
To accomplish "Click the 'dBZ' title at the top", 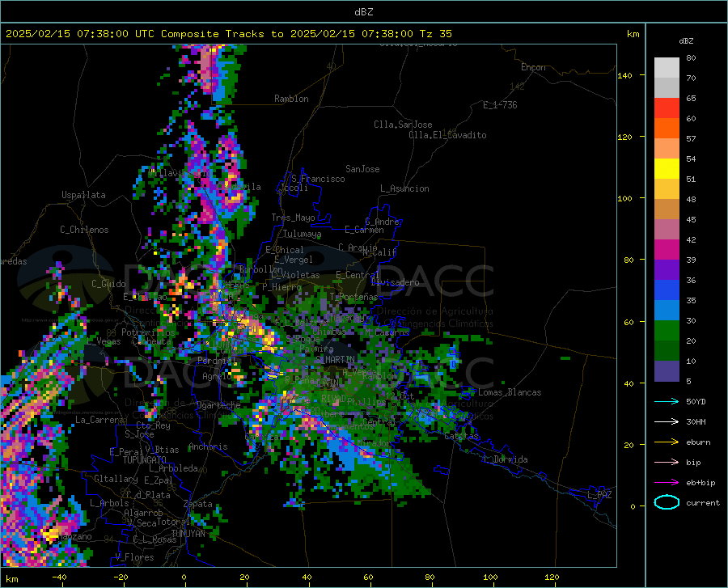I will click(x=363, y=12).
